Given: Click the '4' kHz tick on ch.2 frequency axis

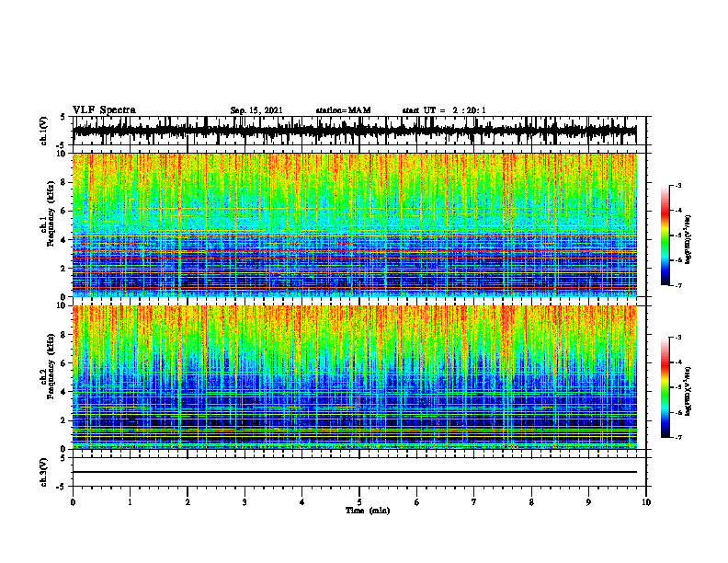Looking at the screenshot, I should pos(64,392).
